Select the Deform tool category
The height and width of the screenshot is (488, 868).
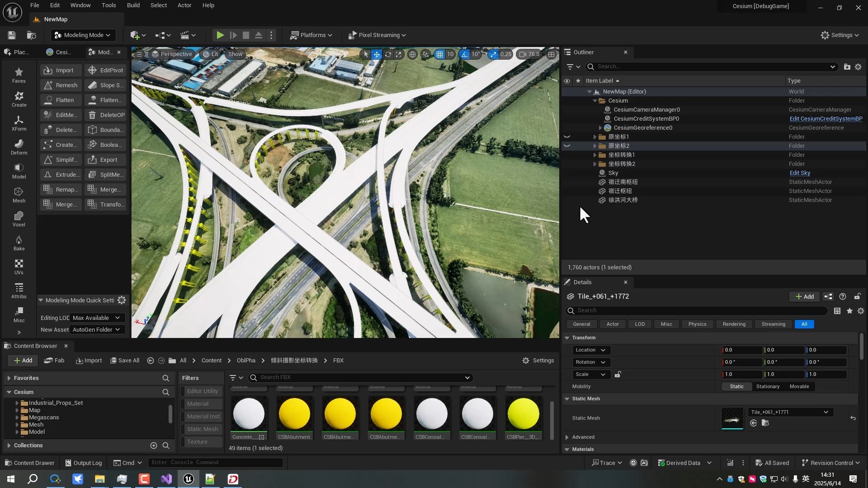click(19, 147)
